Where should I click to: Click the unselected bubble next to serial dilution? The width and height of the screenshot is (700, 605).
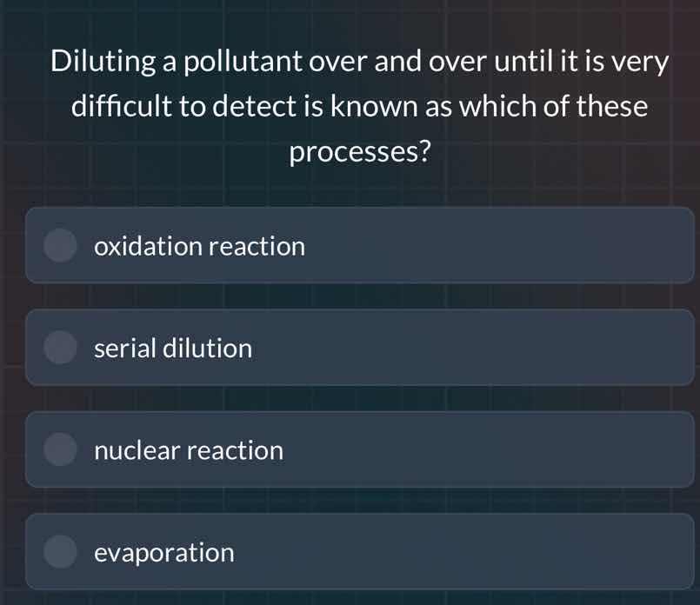[60, 348]
